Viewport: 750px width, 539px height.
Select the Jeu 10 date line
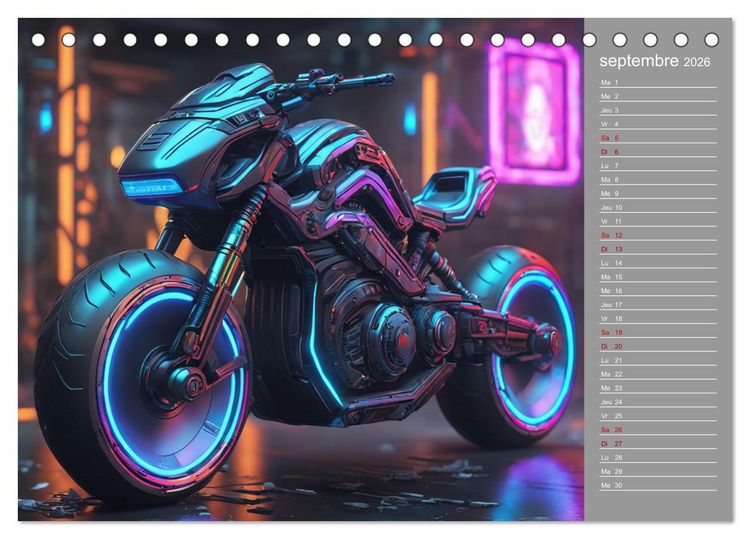(658, 207)
